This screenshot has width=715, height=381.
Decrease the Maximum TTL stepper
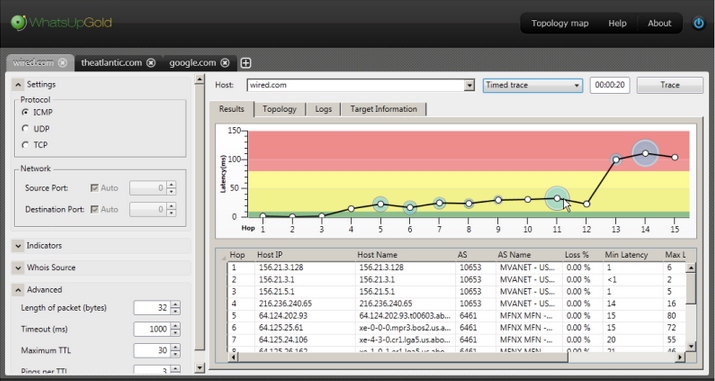(x=176, y=354)
